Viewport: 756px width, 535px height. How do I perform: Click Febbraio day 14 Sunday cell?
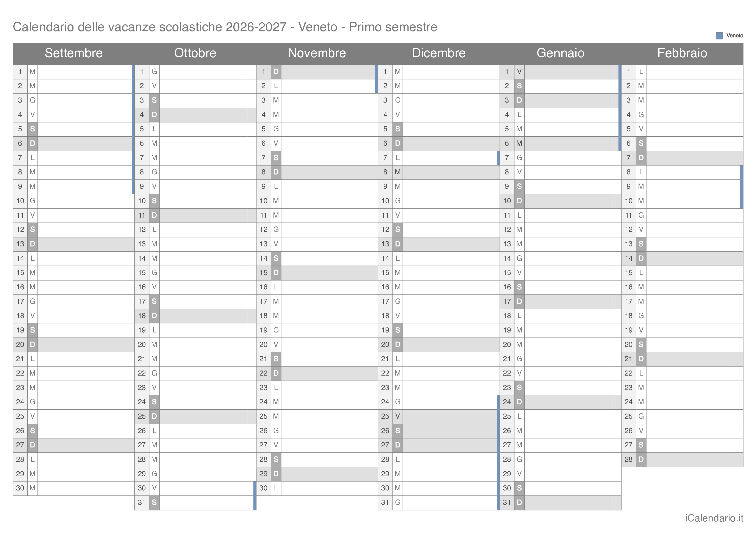pyautogui.click(x=641, y=259)
